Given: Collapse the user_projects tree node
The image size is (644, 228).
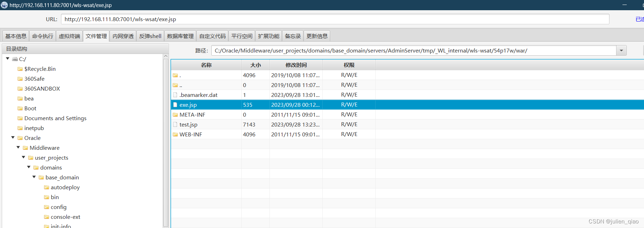Looking at the screenshot, I should [24, 158].
